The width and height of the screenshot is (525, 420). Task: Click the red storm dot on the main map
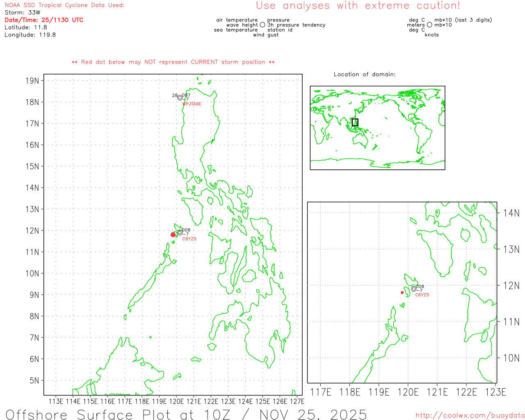click(173, 235)
